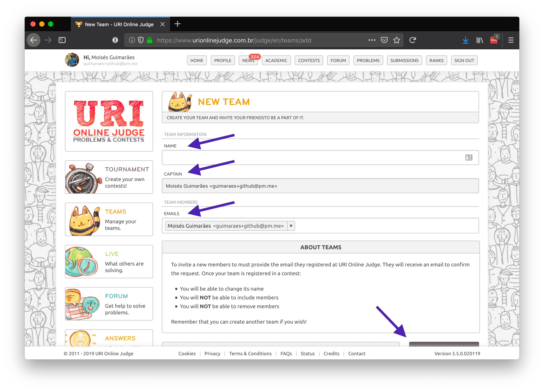The image size is (544, 392).
Task: Click the user avatar photo
Action: tap(72, 60)
